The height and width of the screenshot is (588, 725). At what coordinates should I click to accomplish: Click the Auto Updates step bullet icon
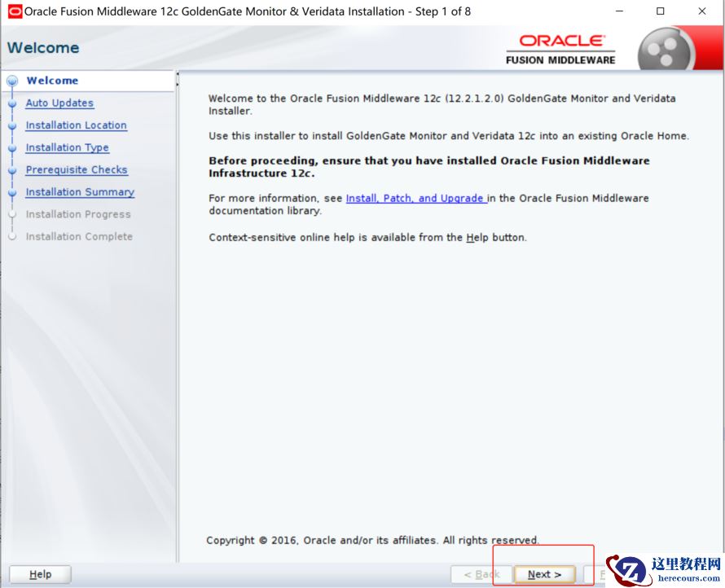pos(12,104)
